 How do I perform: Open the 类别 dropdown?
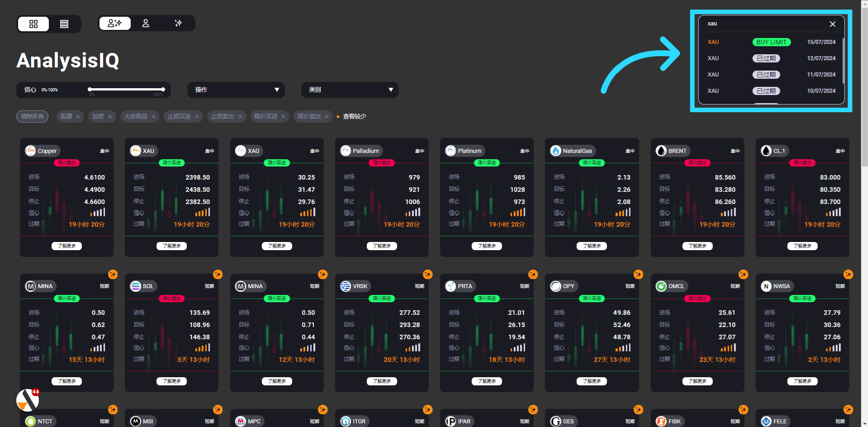(350, 90)
